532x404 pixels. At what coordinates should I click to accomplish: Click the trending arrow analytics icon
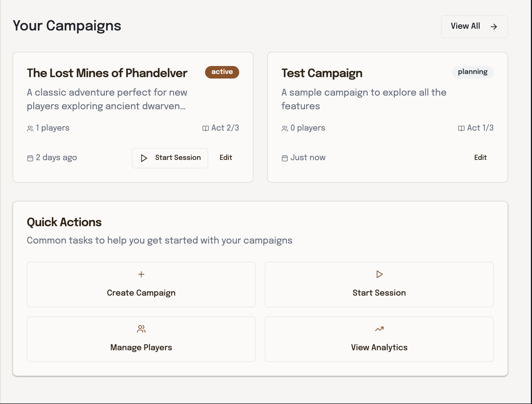(379, 329)
